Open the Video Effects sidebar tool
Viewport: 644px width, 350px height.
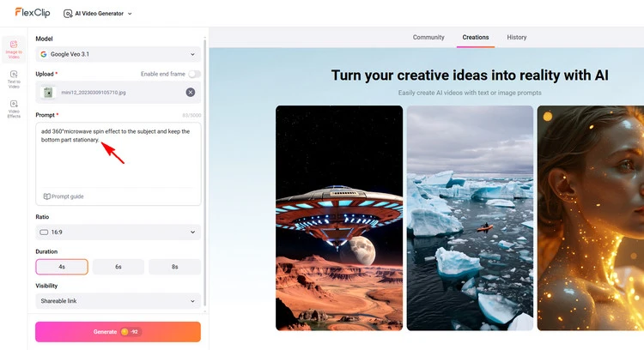pyautogui.click(x=14, y=108)
